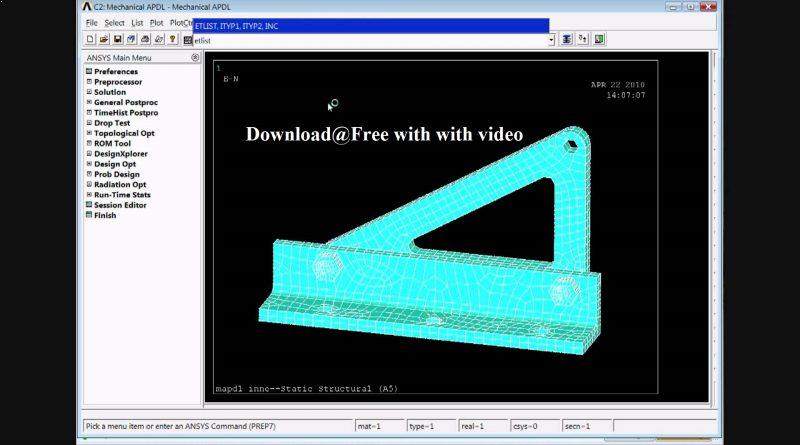Expand the DesignXplorer node
This screenshot has width=800, height=445.
tap(89, 153)
